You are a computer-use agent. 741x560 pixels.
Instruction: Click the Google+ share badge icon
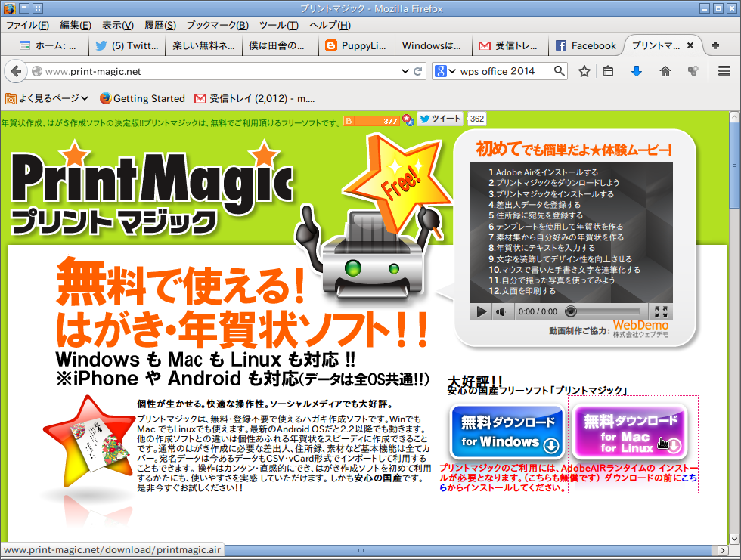coord(408,120)
